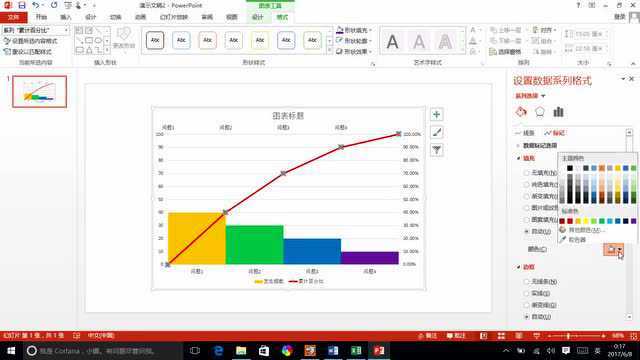Select 图案填充 pattern fill radio button
The width and height of the screenshot is (640, 360).
pos(527,220)
